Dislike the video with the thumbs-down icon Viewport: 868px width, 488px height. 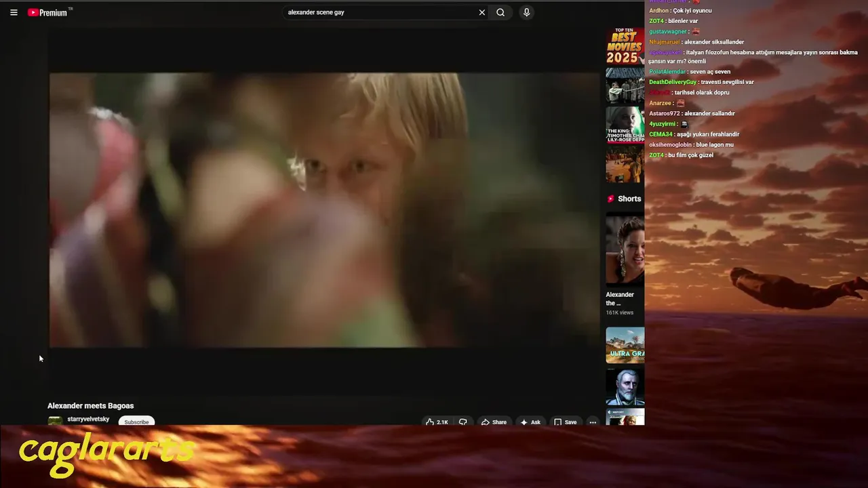point(463,422)
